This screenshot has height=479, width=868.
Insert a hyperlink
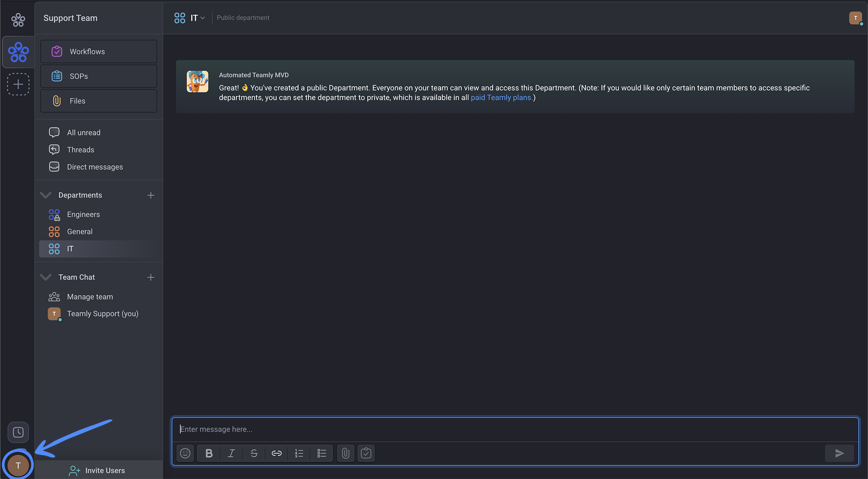[x=277, y=453]
